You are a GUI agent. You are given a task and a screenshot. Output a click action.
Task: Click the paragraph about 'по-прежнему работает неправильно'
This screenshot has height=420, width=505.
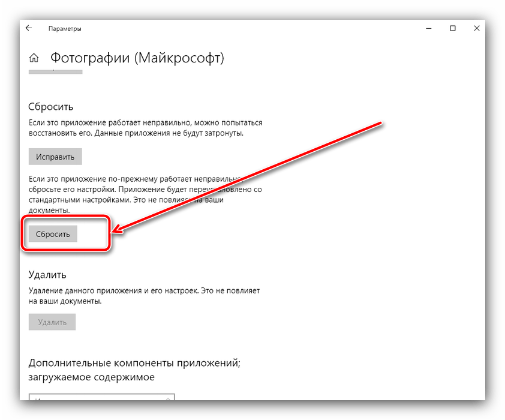coord(145,194)
